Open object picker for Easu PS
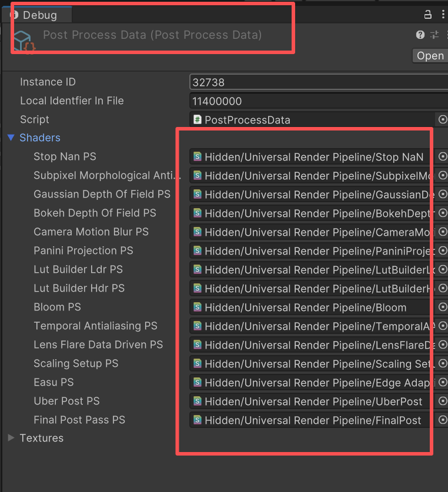Screen dimensions: 448x492 442,382
